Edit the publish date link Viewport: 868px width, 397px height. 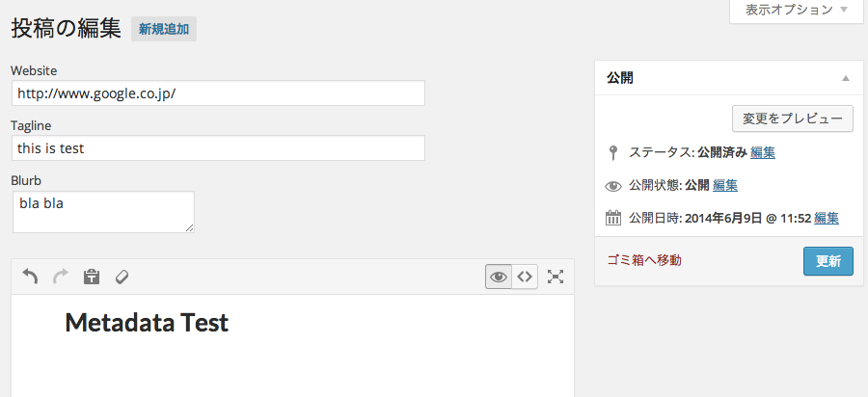[x=826, y=218]
